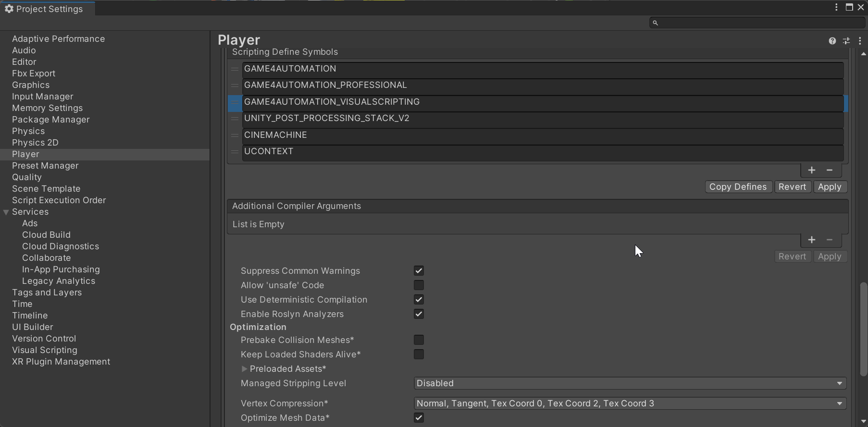
Task: Enable Allow 'unsafe' Code checkbox
Action: tap(419, 285)
